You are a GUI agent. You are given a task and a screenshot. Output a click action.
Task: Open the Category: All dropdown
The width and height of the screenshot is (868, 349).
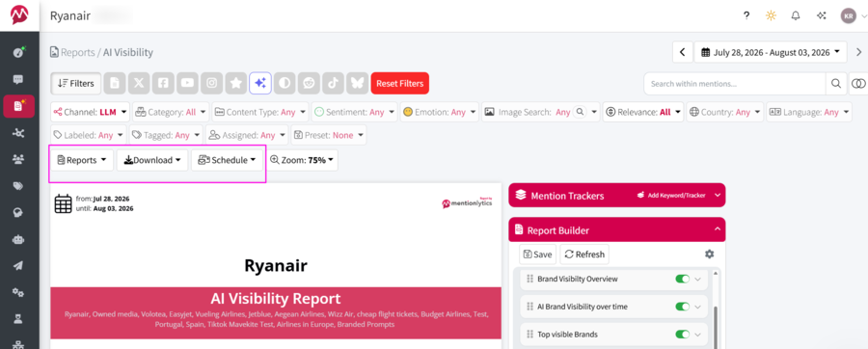pyautogui.click(x=171, y=112)
